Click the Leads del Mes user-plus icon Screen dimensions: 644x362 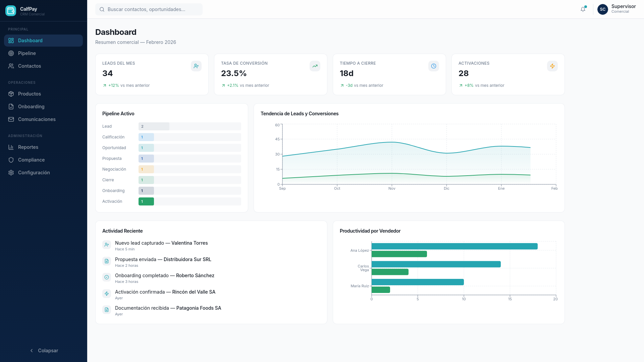[x=196, y=66]
